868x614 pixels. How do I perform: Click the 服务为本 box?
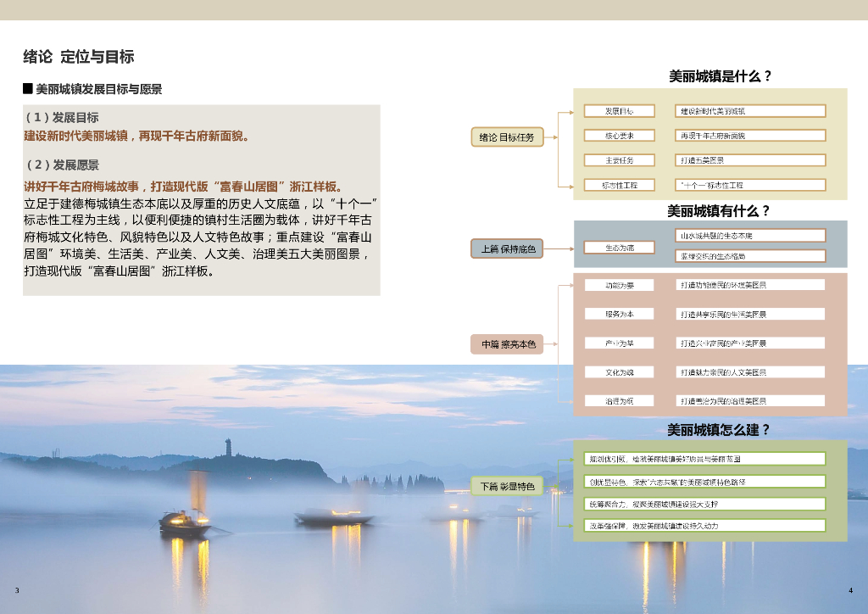620,314
